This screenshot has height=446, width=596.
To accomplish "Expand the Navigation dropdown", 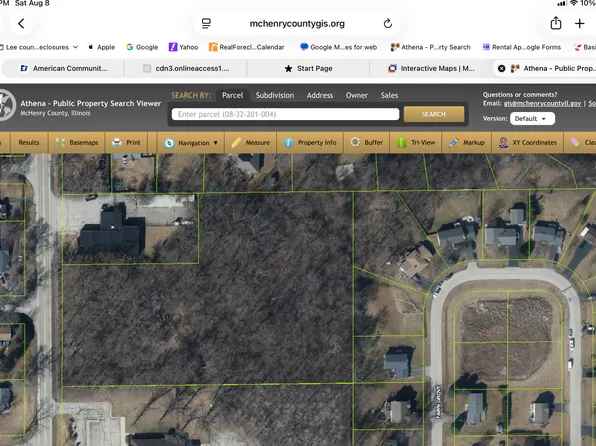I will (x=191, y=143).
